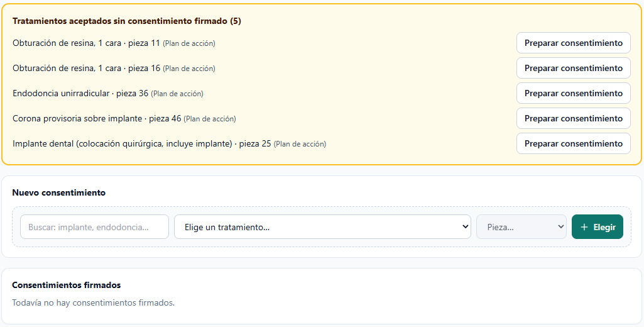Prepare consent for resina pieza 16
The width and height of the screenshot is (644, 327).
tap(574, 68)
